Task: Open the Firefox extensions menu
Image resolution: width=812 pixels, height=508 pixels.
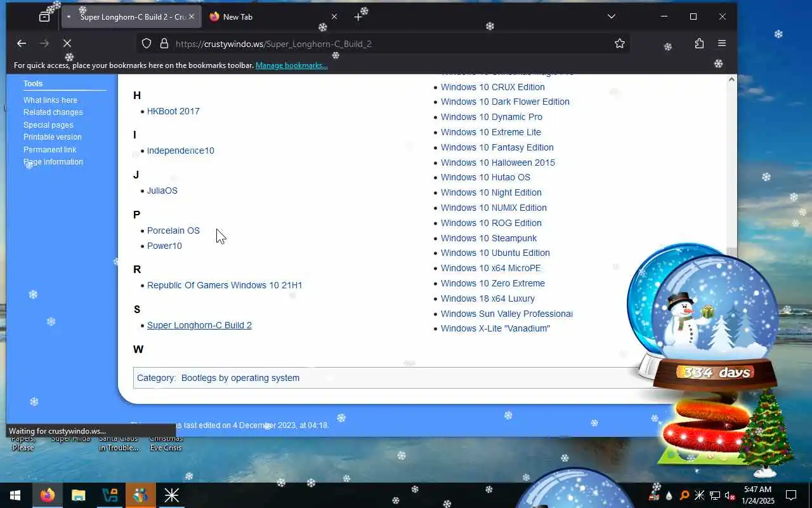Action: coord(699,43)
